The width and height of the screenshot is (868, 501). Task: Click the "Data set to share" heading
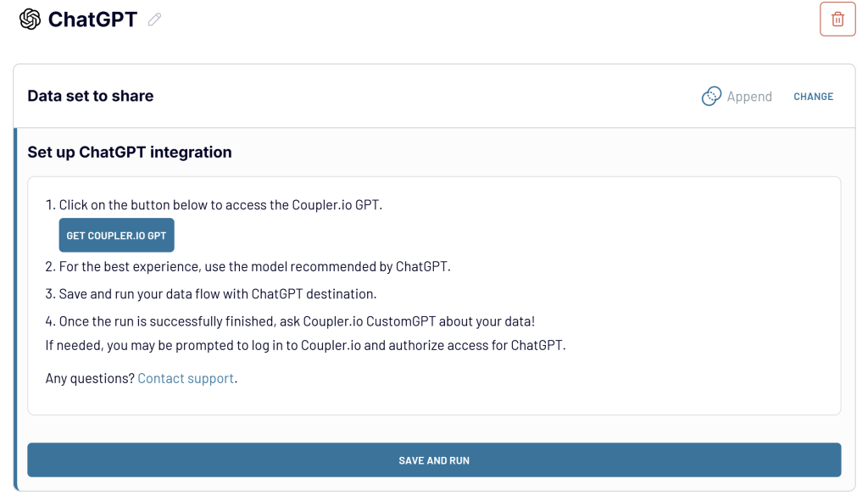tap(91, 96)
